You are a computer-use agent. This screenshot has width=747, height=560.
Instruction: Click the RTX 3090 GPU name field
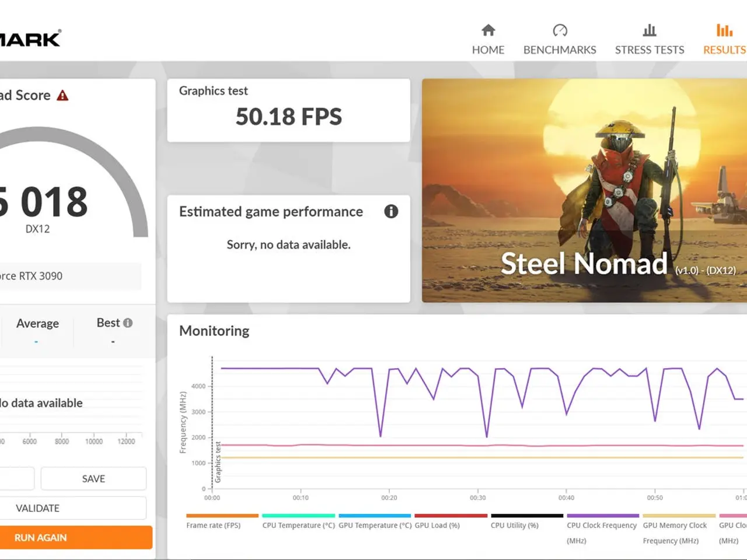(71, 276)
